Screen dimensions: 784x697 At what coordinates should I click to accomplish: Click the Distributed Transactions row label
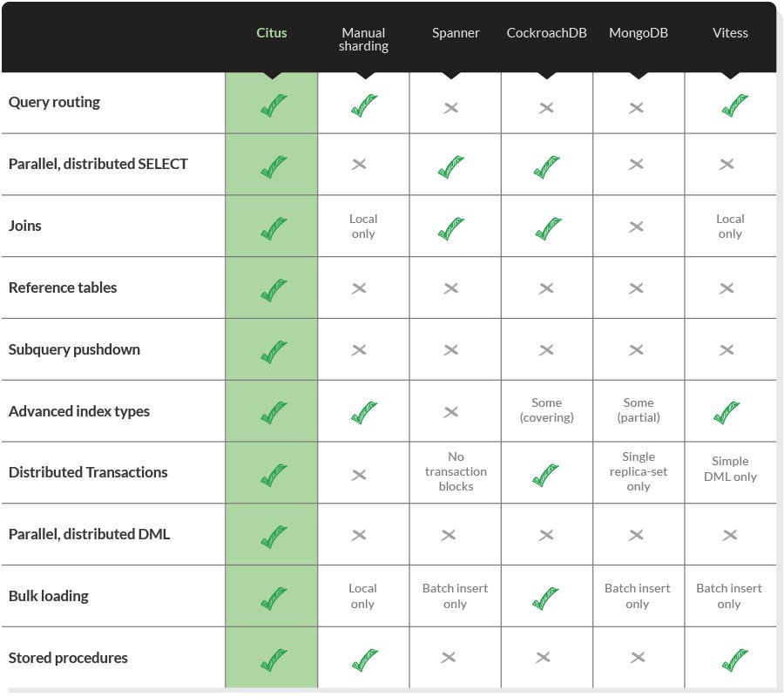point(88,472)
